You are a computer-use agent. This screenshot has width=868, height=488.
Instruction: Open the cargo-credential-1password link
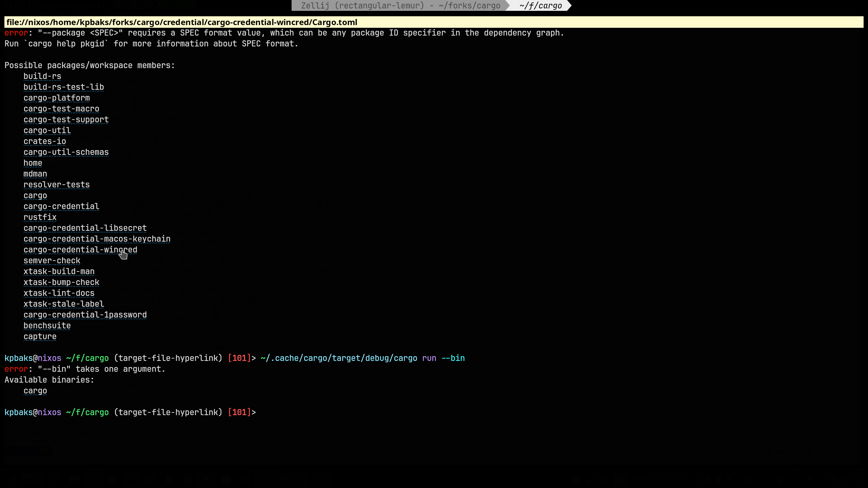point(85,315)
